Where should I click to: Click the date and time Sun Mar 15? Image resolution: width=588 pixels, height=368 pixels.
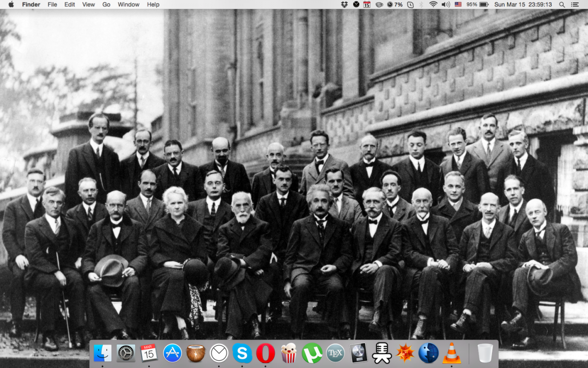click(x=523, y=4)
